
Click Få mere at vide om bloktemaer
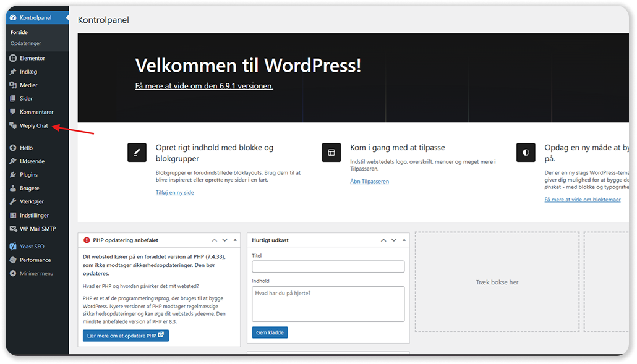[583, 200]
